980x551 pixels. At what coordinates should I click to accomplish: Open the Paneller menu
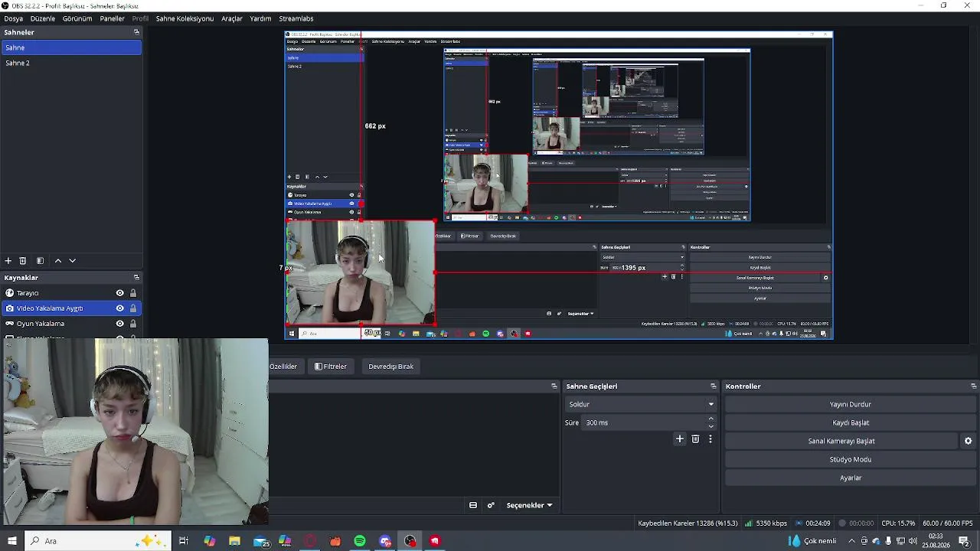113,18
